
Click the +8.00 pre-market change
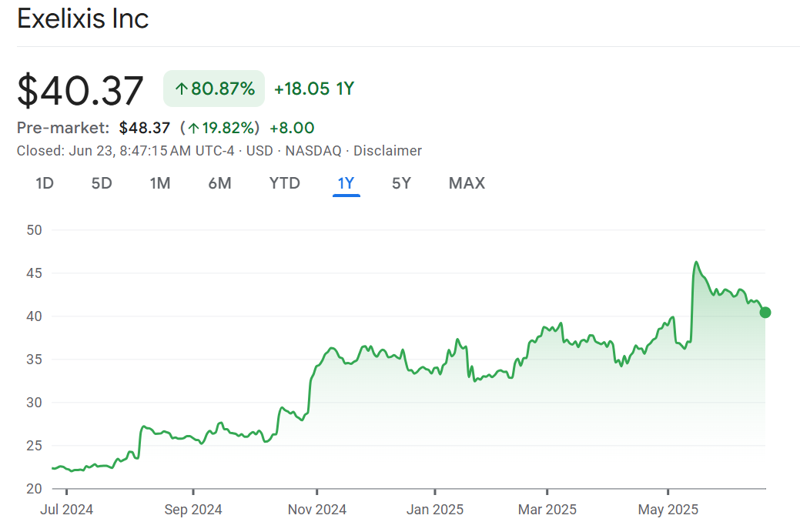pos(292,128)
